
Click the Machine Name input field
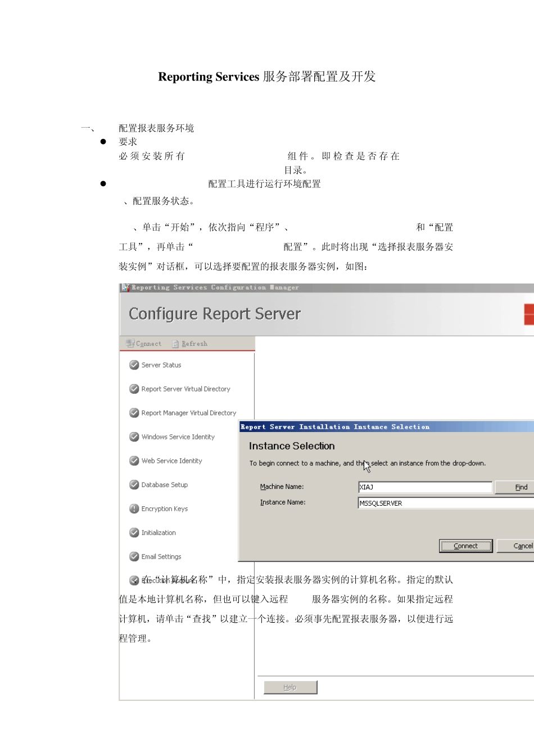click(x=426, y=487)
